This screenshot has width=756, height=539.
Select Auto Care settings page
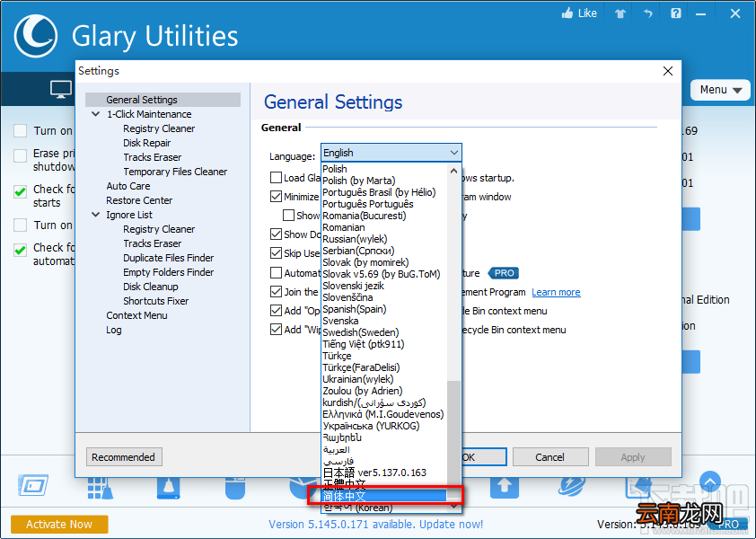128,186
